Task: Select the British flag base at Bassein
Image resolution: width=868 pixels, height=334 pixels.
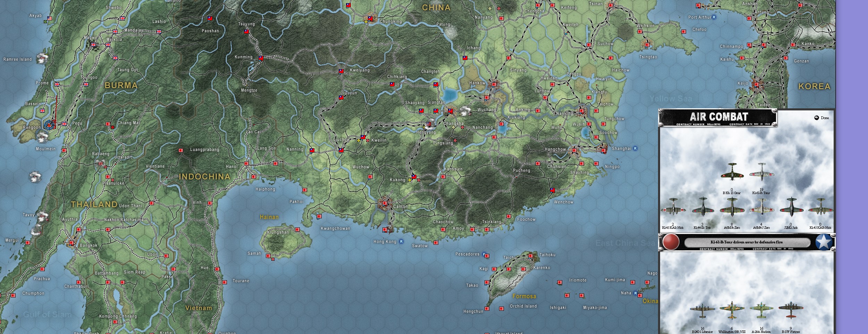Action: [x=42, y=111]
